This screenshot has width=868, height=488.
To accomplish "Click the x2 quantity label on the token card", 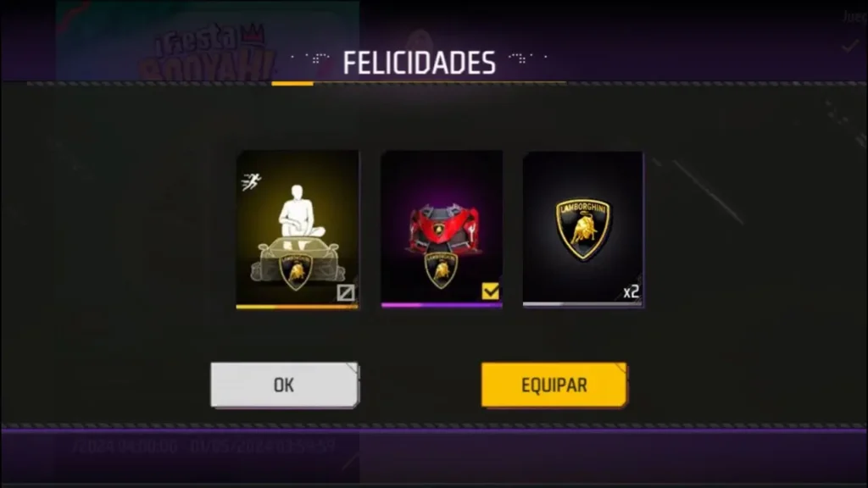I will click(x=631, y=291).
